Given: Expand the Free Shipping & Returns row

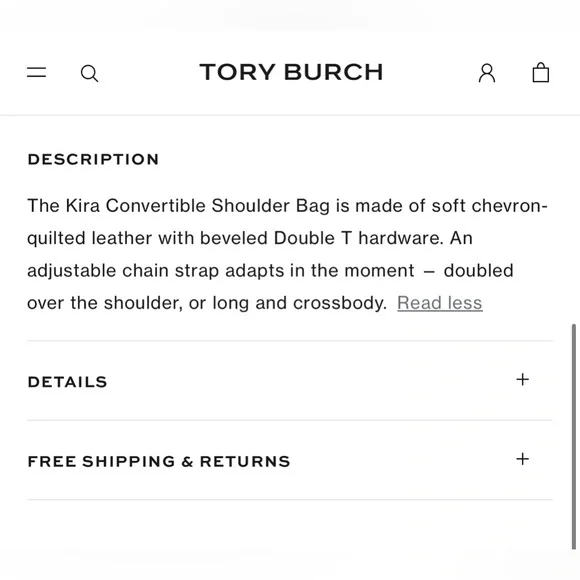Looking at the screenshot, I should 290,460.
